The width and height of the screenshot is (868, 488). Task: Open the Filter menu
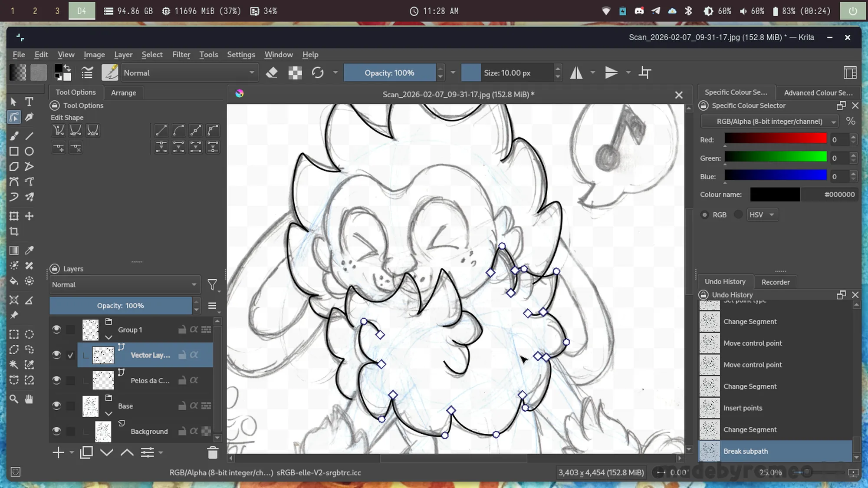coord(181,55)
